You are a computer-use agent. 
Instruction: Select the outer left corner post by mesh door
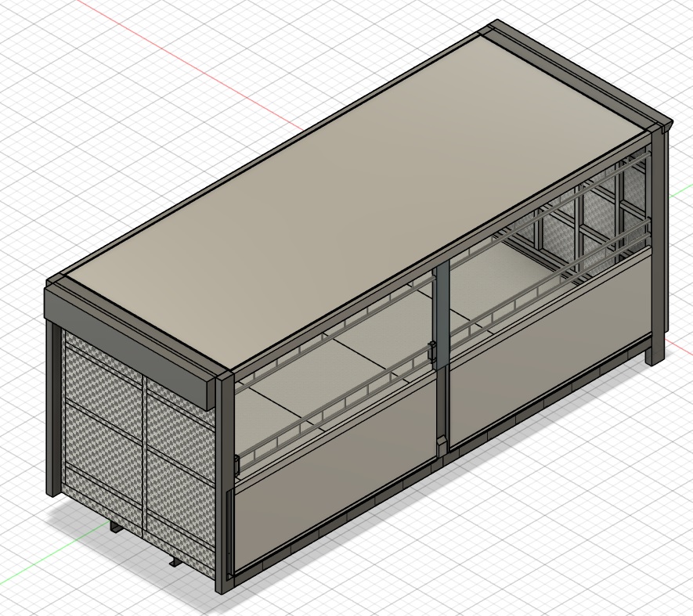click(x=53, y=407)
